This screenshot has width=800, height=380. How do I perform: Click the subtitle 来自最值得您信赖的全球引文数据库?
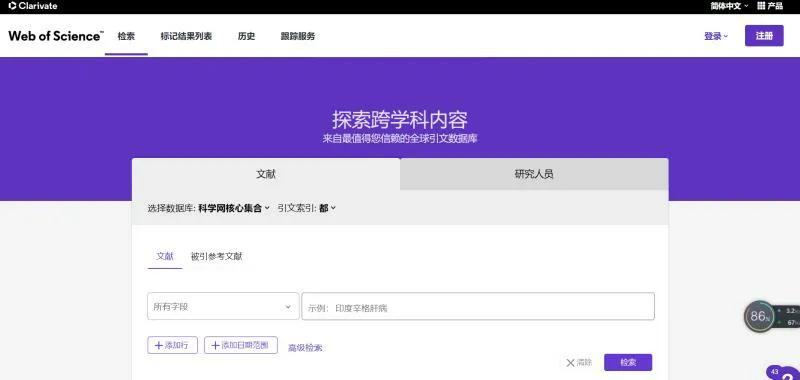400,138
